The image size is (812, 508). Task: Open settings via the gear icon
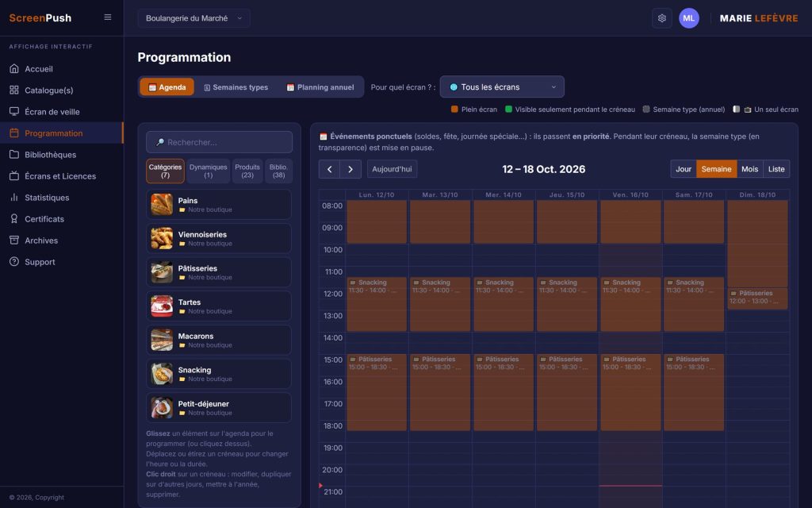pyautogui.click(x=662, y=18)
